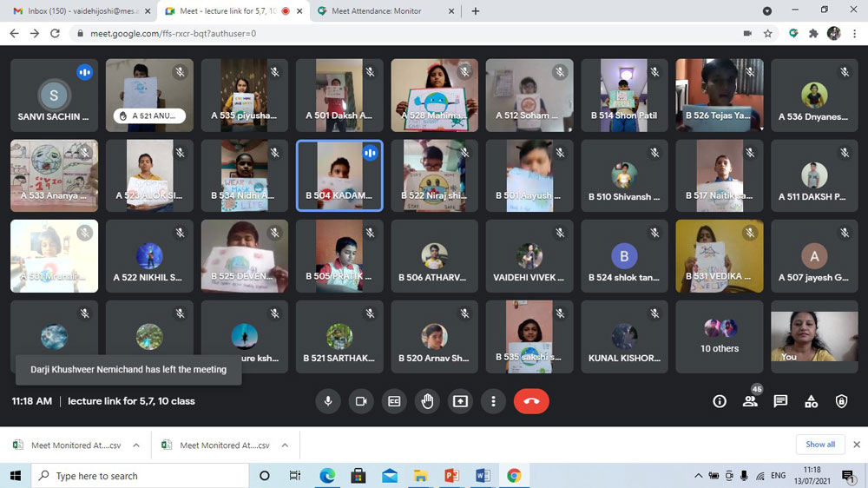The image size is (868, 488).
Task: Open meeting details info icon
Action: point(720,401)
